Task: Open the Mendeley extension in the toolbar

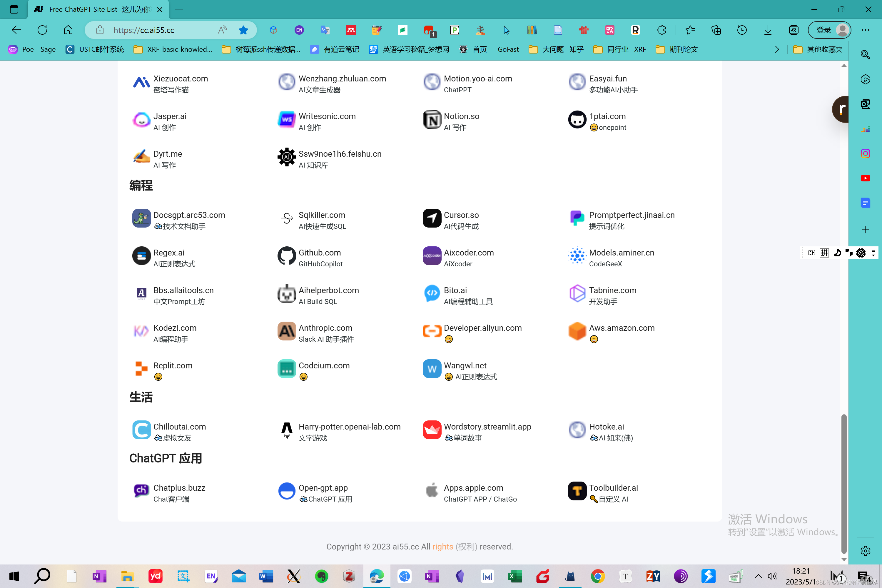Action: 351,30
